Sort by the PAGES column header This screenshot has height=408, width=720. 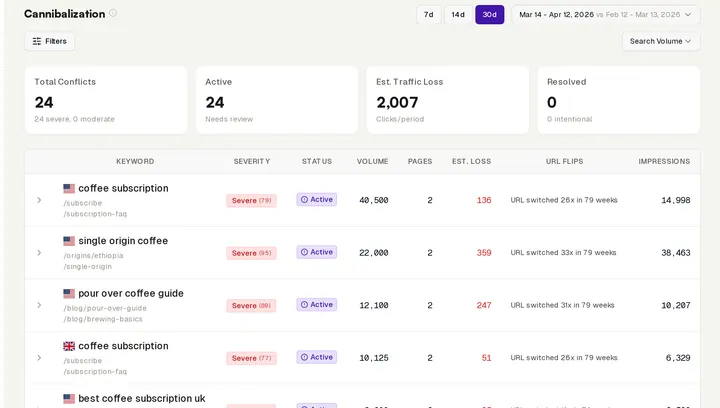tap(420, 162)
